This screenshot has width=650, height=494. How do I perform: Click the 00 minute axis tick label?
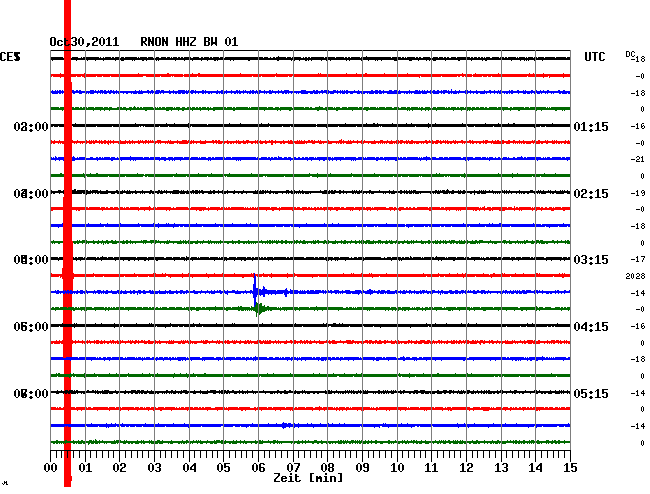(x=51, y=468)
